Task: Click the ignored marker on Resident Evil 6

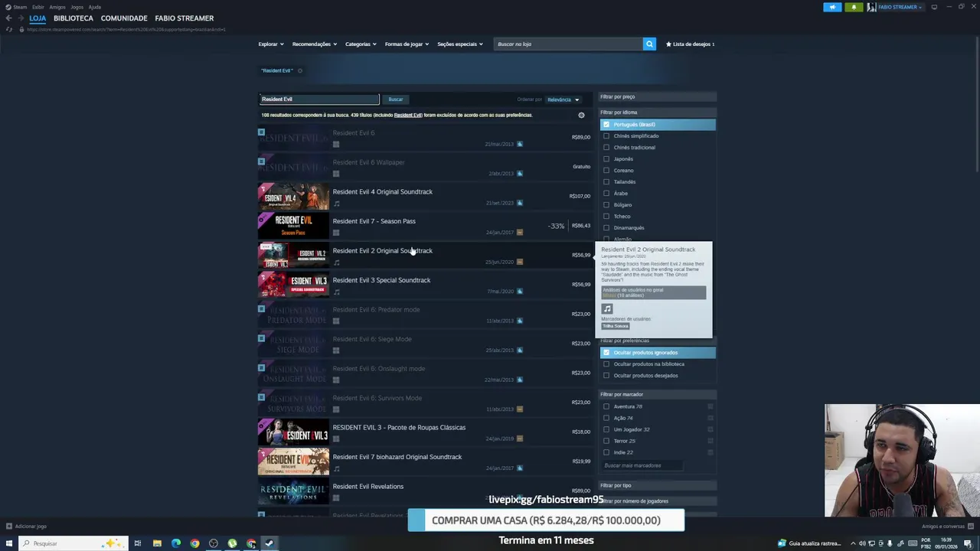Action: pos(261,132)
